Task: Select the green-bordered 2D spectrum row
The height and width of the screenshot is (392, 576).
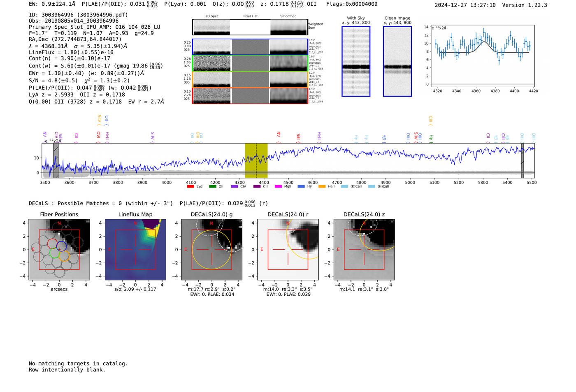Action: point(250,63)
